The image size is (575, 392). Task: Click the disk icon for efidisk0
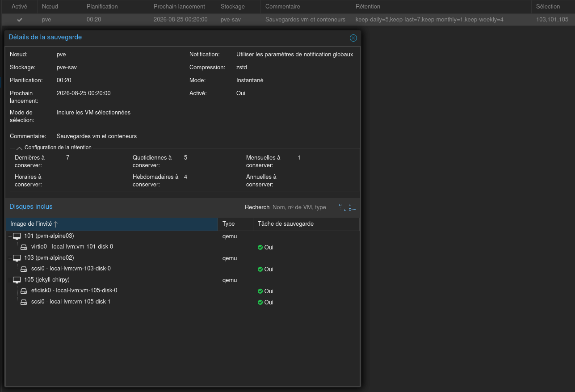24,291
